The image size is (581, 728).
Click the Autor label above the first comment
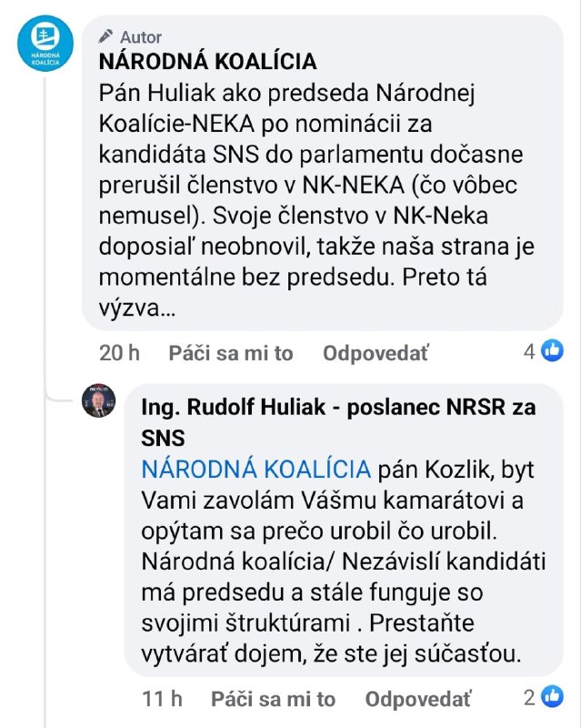[140, 37]
